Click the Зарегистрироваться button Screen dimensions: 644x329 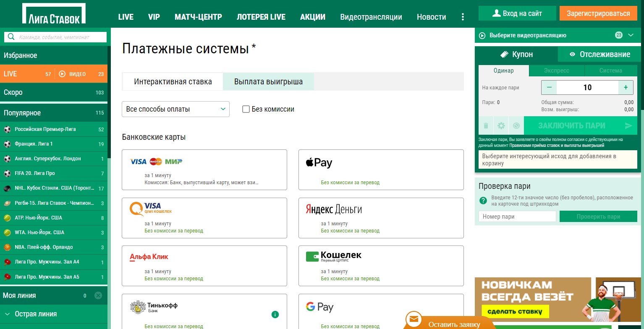(x=598, y=13)
